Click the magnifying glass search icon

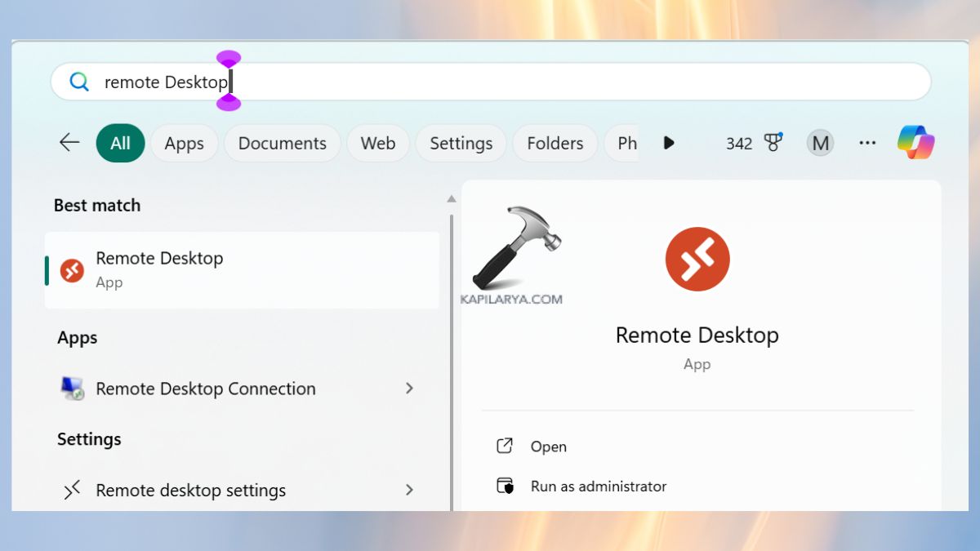coord(79,82)
